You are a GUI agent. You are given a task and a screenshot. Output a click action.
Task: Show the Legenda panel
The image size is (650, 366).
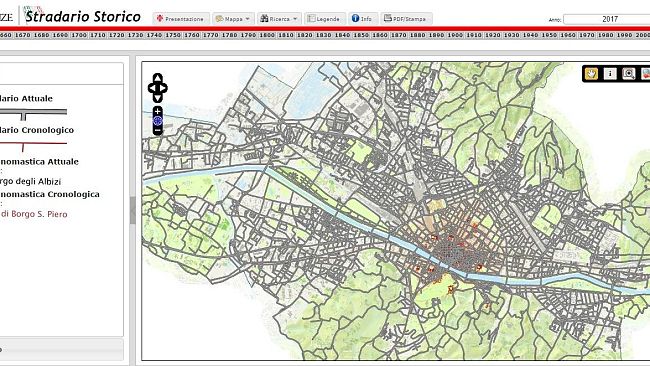[x=325, y=19]
